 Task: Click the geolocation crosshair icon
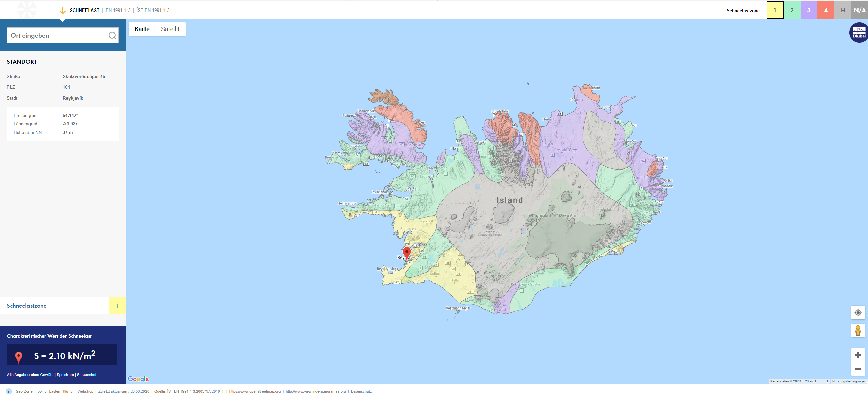click(858, 313)
